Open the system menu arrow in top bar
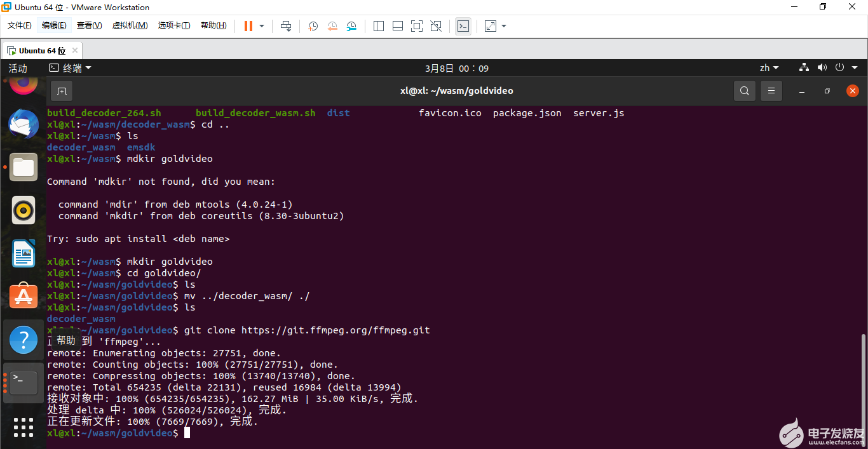 tap(855, 68)
